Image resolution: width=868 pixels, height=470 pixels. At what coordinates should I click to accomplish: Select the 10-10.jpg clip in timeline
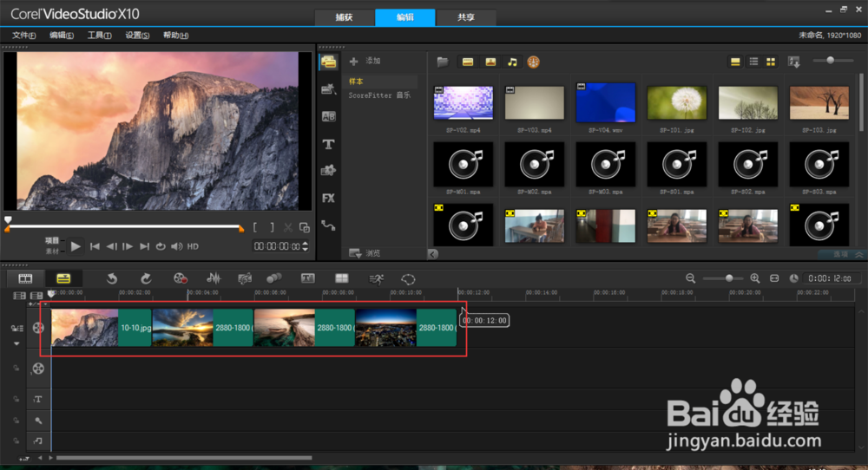pos(102,328)
